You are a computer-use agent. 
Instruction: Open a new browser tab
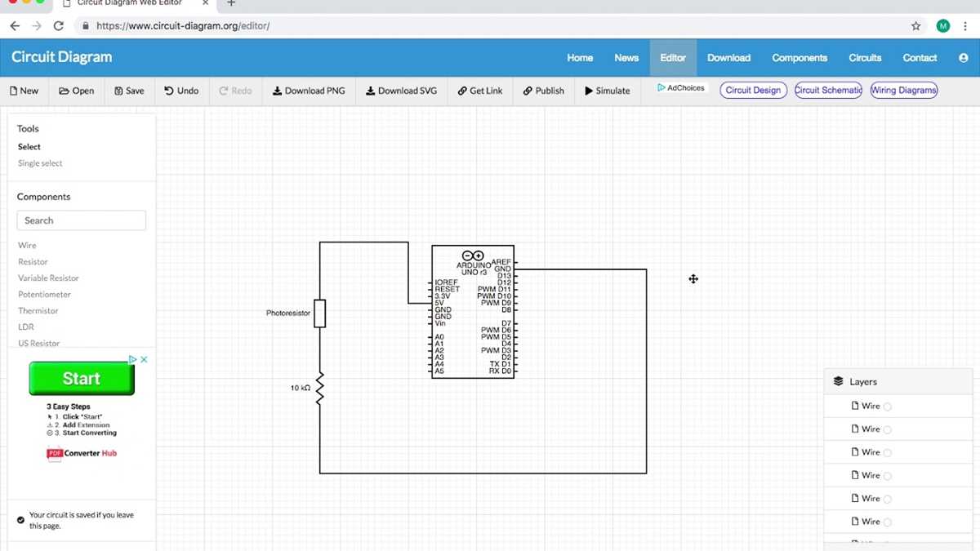231,3
